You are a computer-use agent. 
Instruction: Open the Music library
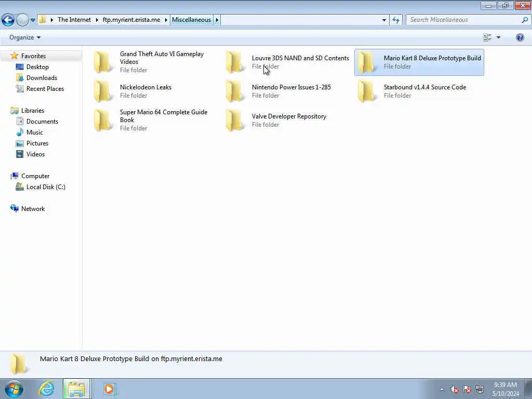coord(35,132)
